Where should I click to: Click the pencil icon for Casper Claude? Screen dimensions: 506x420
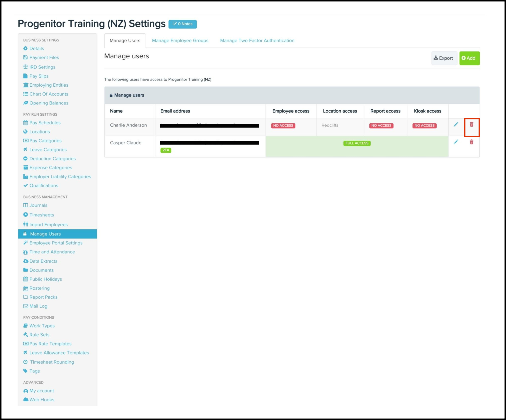click(x=456, y=142)
